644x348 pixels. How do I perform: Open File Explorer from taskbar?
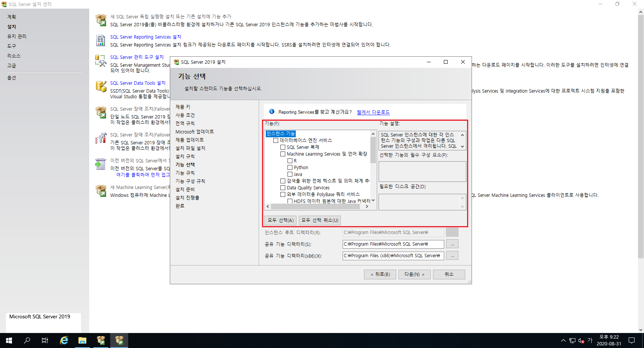click(82, 340)
